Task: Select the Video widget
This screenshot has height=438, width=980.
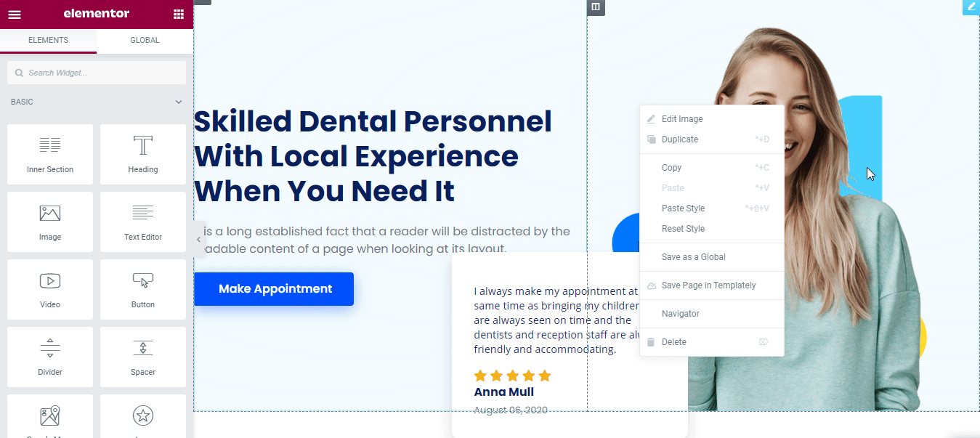Action: (x=50, y=289)
